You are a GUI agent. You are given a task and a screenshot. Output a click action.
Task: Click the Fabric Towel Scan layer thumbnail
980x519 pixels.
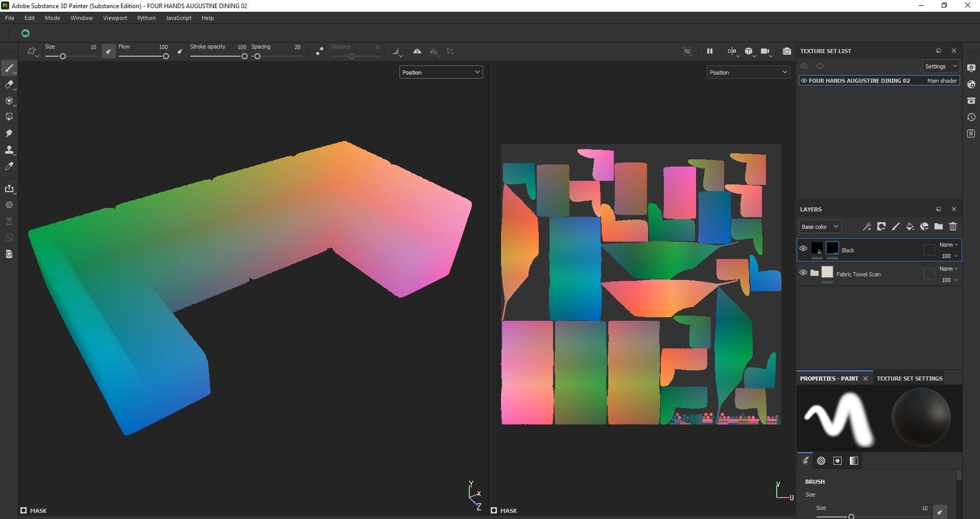(827, 273)
